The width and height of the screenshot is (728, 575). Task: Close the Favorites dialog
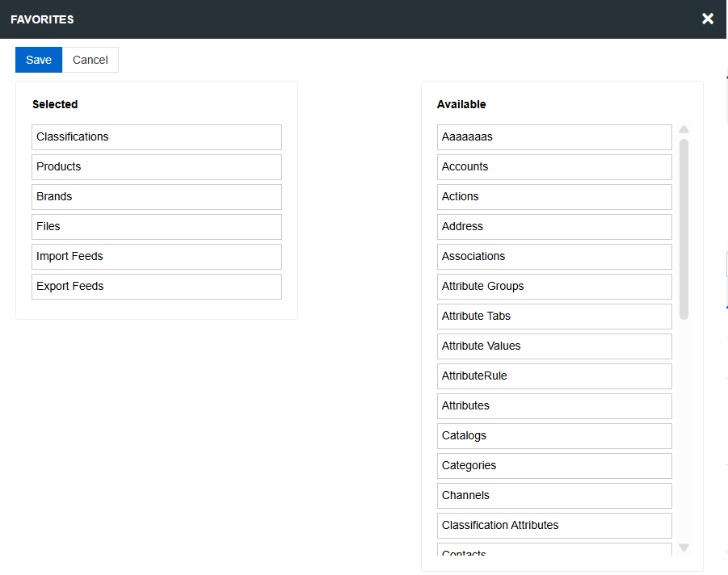tap(708, 19)
